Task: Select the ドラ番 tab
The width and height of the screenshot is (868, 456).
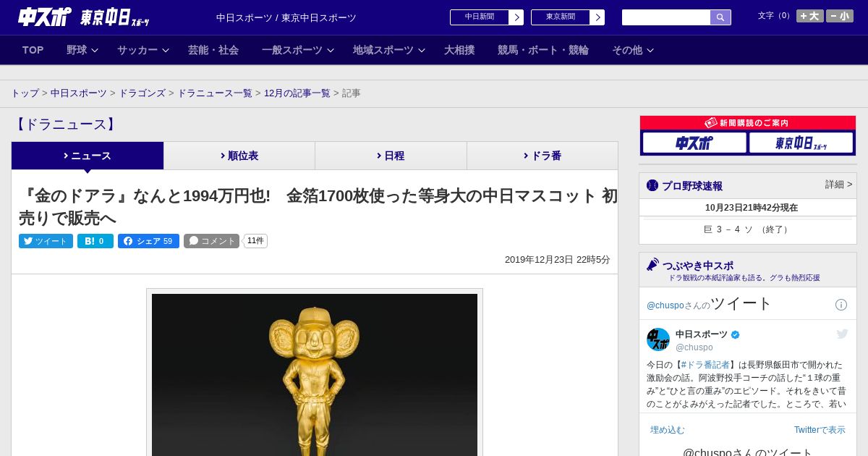Action: pyautogui.click(x=542, y=156)
